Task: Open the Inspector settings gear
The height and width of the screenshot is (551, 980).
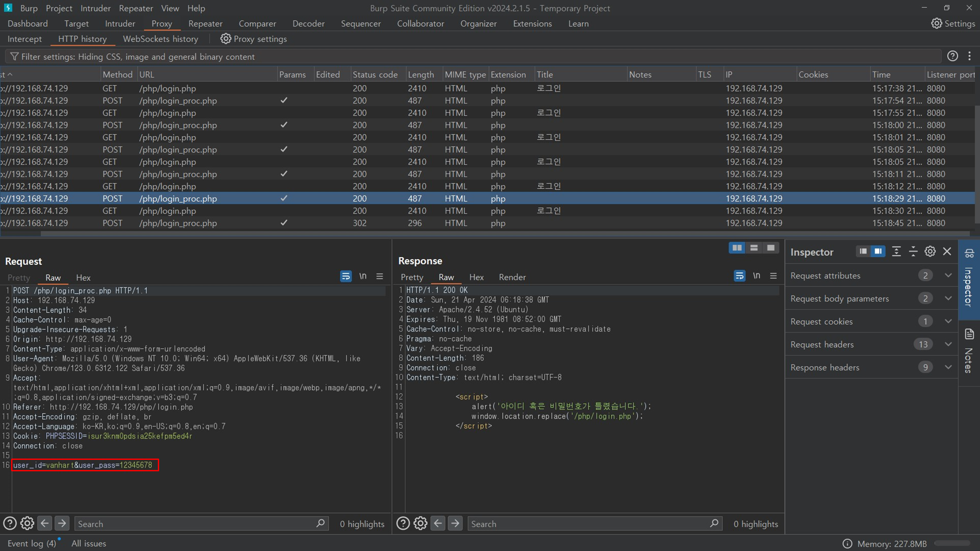Action: click(930, 251)
